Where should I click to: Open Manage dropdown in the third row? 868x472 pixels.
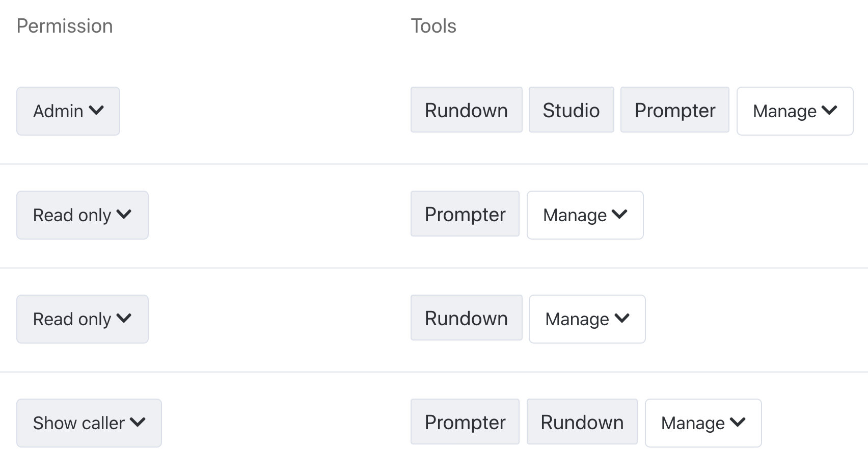[587, 319]
